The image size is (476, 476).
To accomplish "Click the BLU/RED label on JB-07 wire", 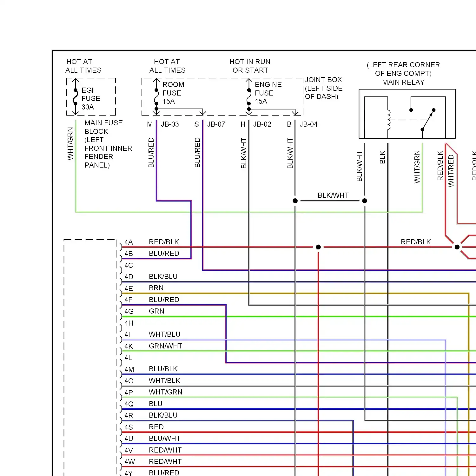I will 197,153.
